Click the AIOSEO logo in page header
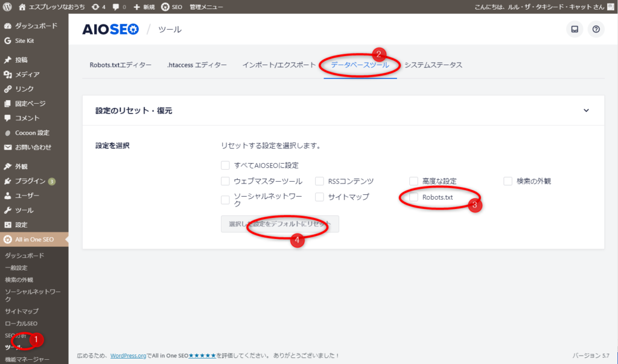Screen dimensions: 618x364 [110, 30]
